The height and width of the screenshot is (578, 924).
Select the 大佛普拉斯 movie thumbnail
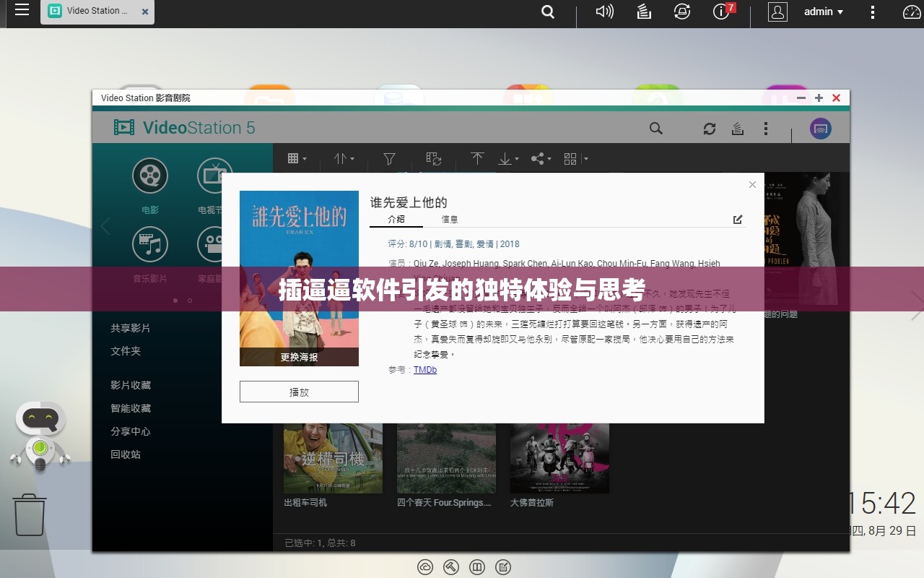click(559, 458)
